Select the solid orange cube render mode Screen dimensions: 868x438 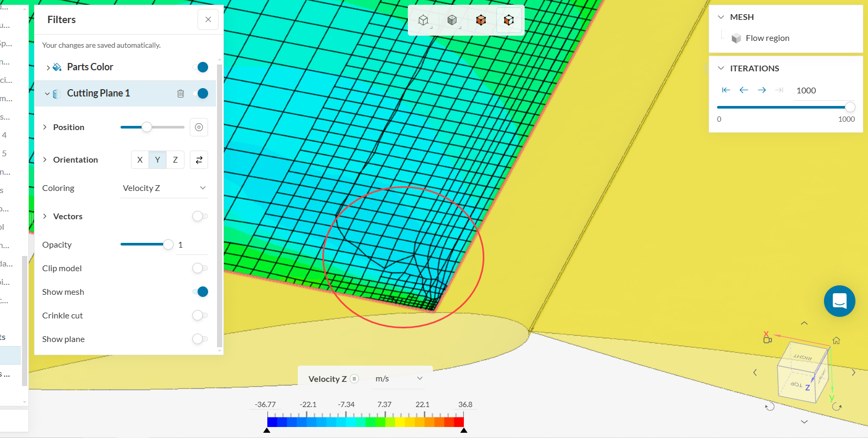coord(481,20)
